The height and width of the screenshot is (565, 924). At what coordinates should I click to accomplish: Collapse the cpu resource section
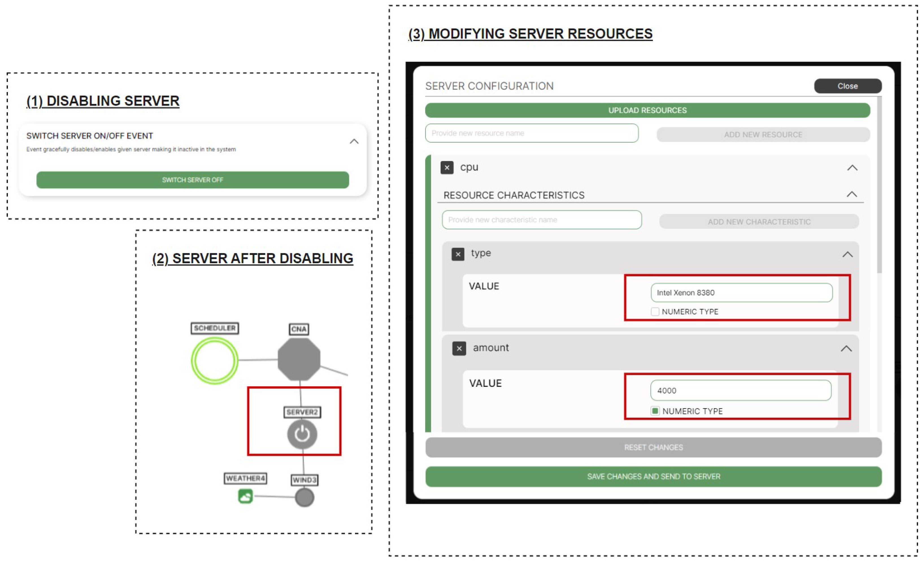tap(852, 168)
